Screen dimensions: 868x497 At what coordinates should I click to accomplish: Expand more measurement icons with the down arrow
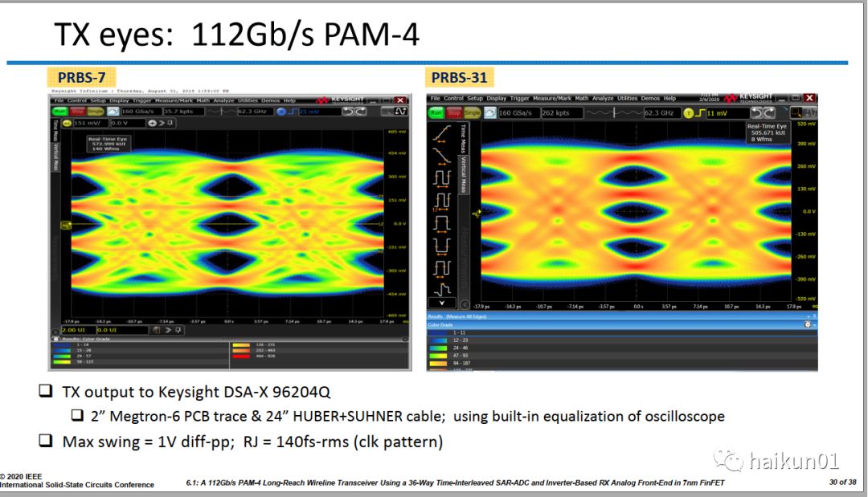tap(441, 303)
